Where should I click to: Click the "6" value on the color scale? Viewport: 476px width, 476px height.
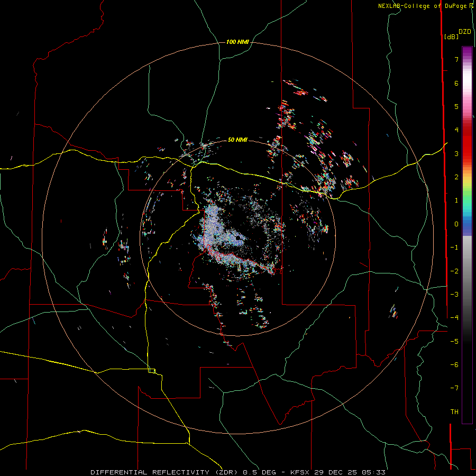456,83
